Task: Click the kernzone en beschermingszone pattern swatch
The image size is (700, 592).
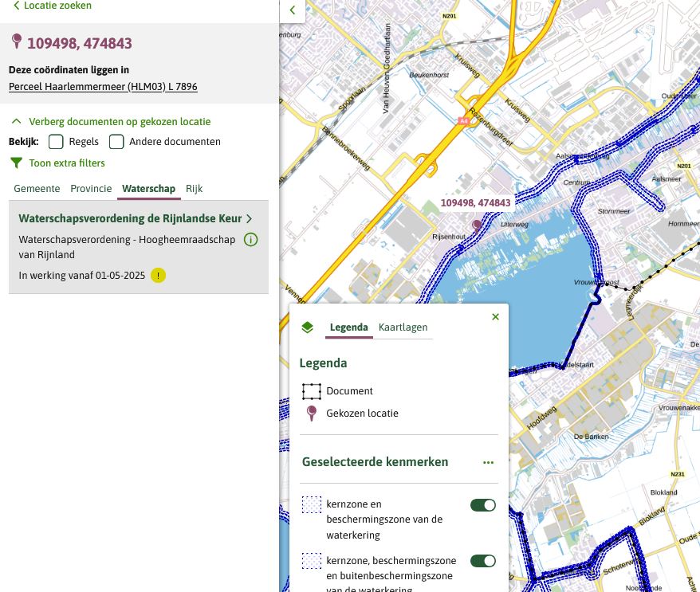Action: pos(312,505)
